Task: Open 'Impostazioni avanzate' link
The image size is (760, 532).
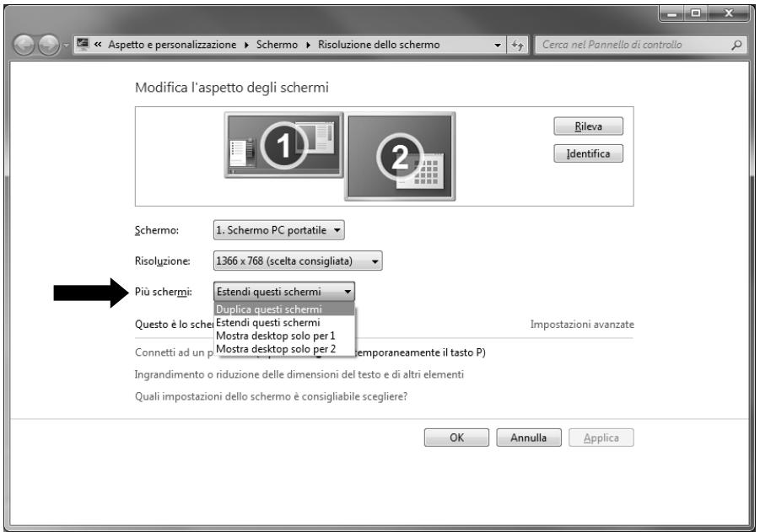Action: (582, 324)
